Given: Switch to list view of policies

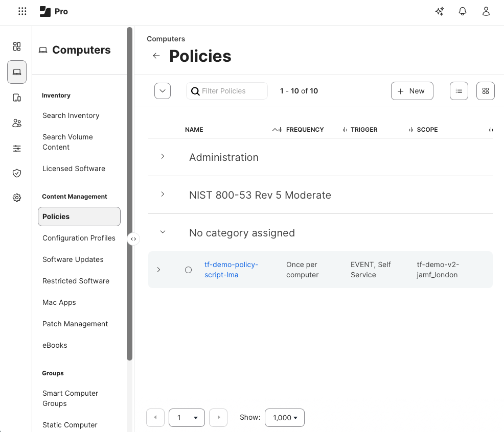Looking at the screenshot, I should [459, 90].
